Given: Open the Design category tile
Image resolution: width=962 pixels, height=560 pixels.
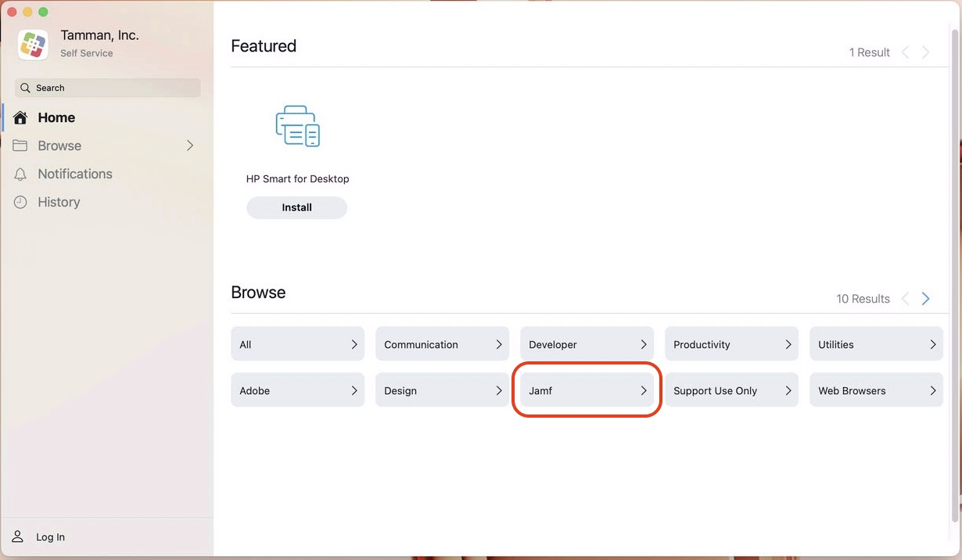Looking at the screenshot, I should 443,390.
